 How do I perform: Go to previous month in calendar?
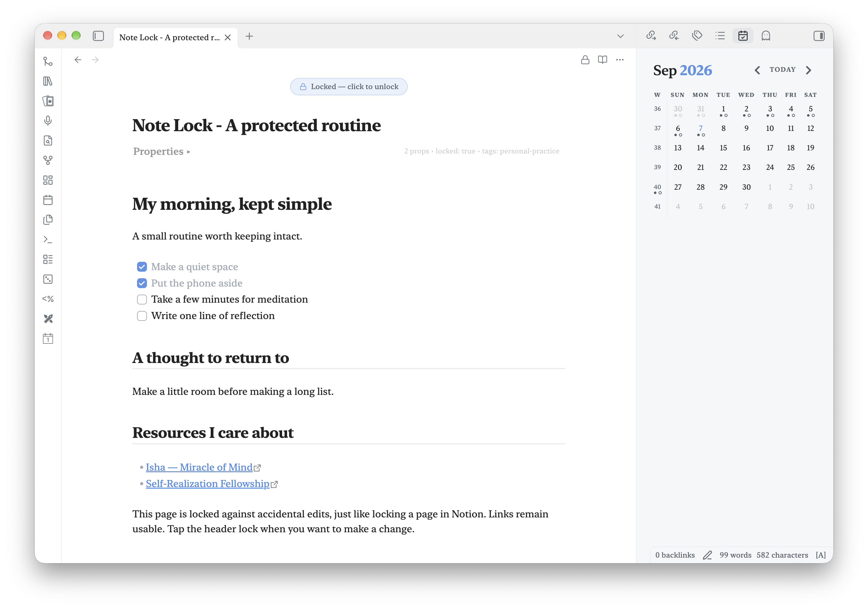tap(757, 70)
